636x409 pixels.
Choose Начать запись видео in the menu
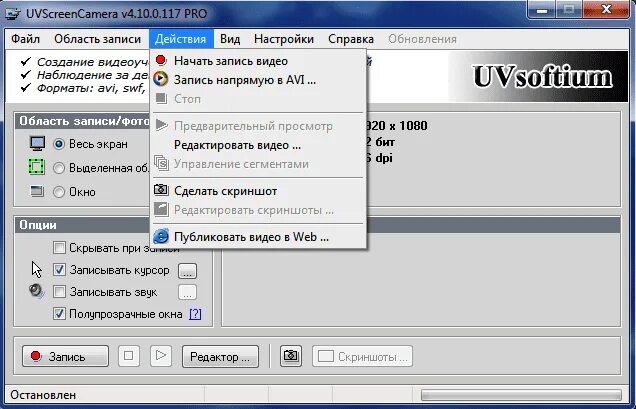click(258, 61)
